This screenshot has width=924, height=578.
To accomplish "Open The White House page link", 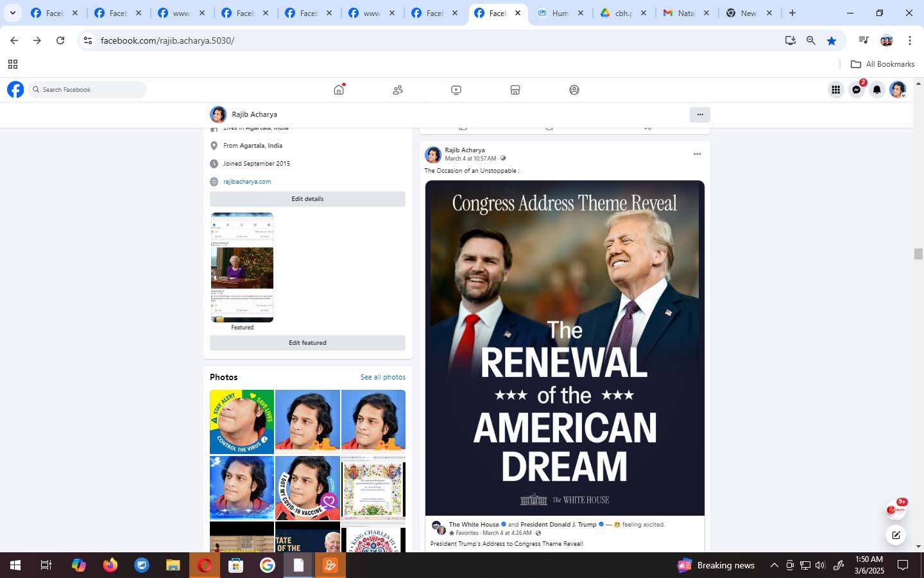I will [474, 525].
